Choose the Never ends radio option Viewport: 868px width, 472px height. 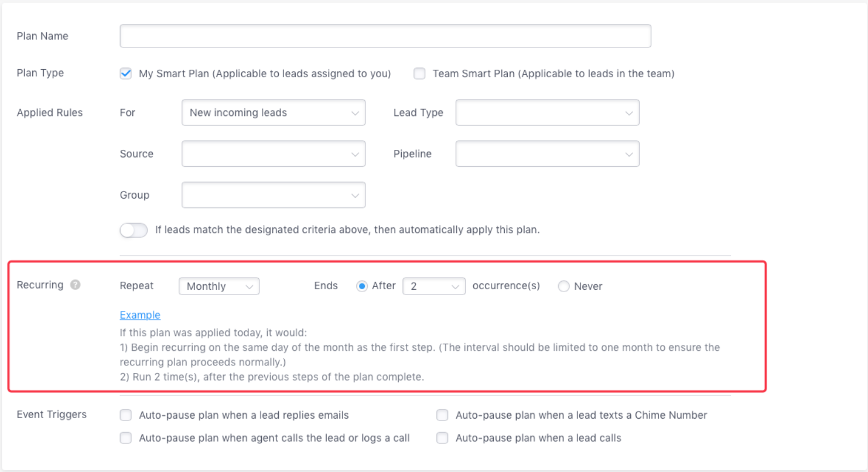pyautogui.click(x=563, y=286)
